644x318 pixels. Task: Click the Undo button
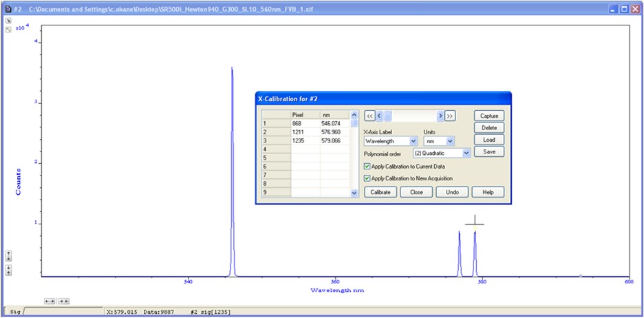[x=452, y=192]
